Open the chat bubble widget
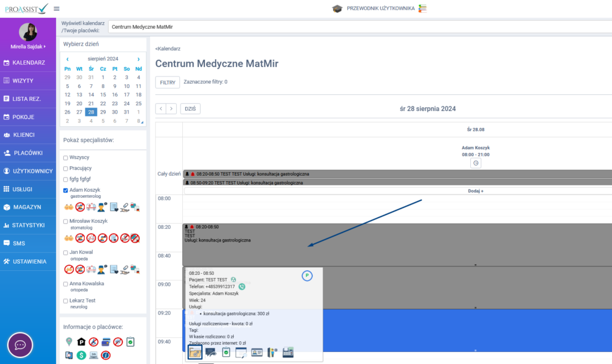612x364 pixels. pyautogui.click(x=20, y=345)
